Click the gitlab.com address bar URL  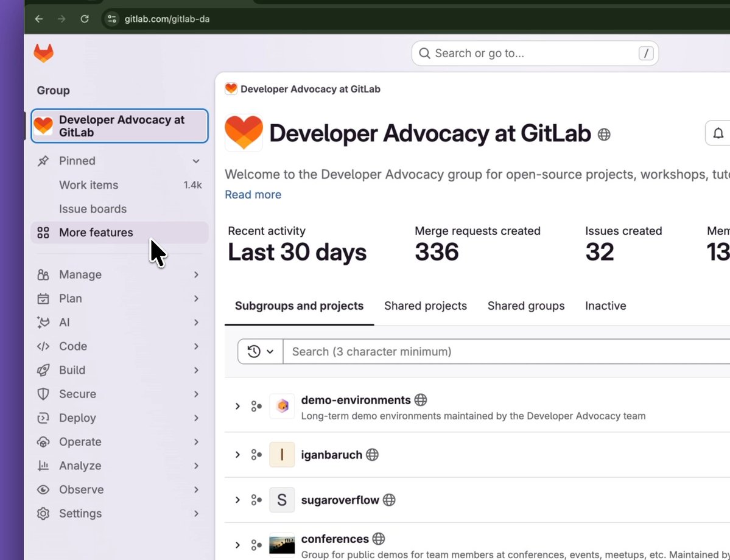[167, 19]
